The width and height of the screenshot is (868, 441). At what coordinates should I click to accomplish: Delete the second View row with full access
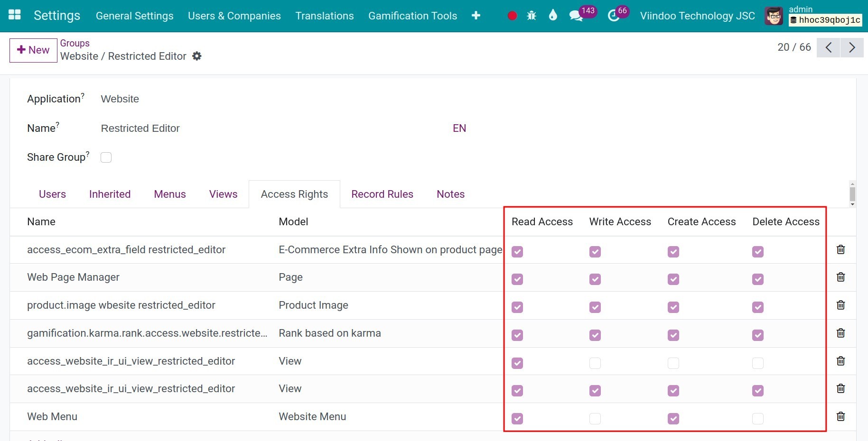[x=840, y=388]
